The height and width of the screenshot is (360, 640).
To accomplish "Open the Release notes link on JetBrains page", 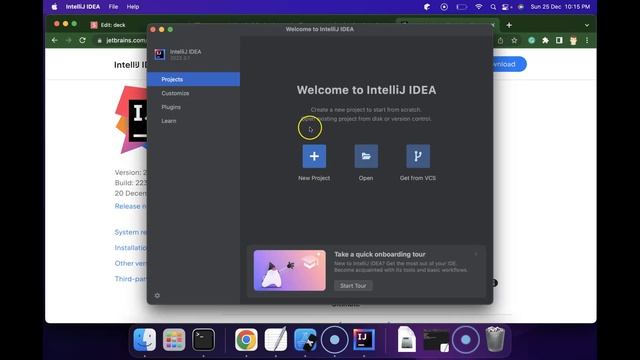I will [130, 206].
